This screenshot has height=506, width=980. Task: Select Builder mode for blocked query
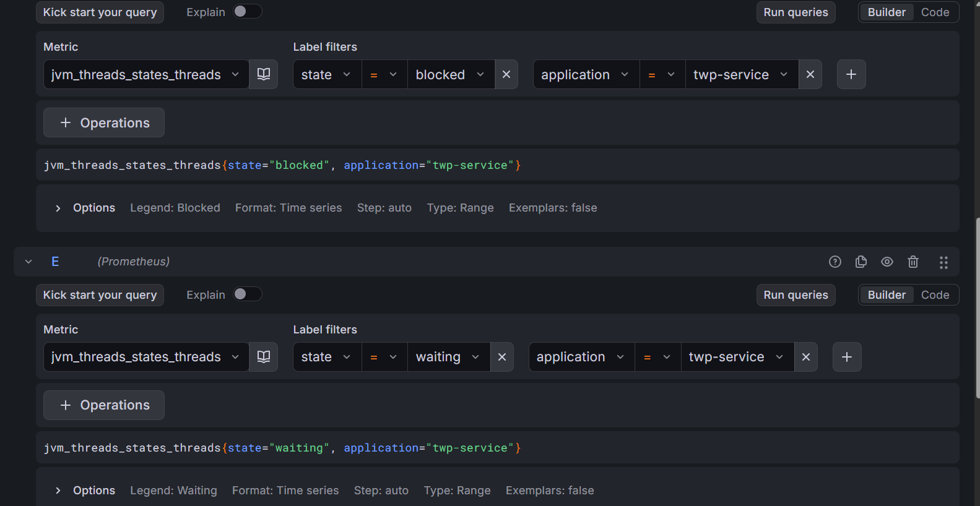pyautogui.click(x=887, y=12)
